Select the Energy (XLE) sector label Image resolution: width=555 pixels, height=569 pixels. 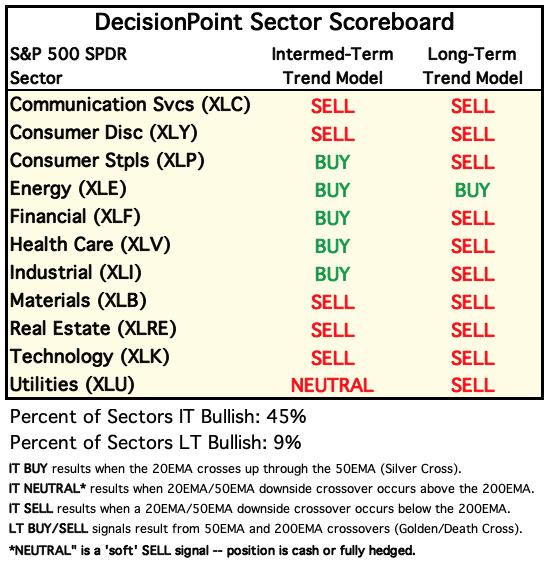[x=68, y=189]
